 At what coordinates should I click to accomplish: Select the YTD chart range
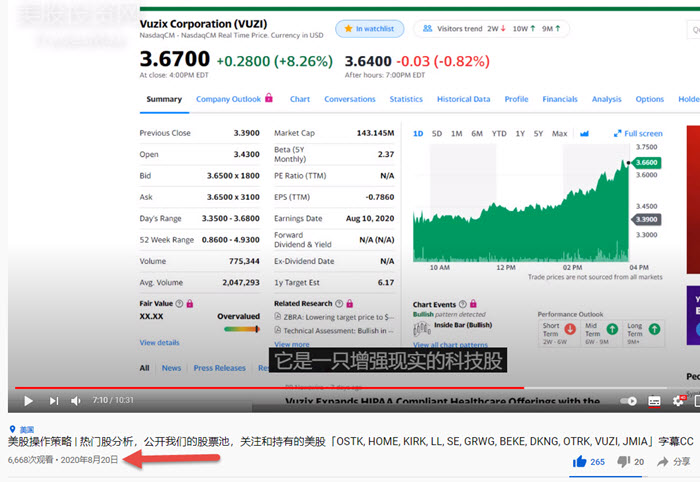tap(499, 133)
